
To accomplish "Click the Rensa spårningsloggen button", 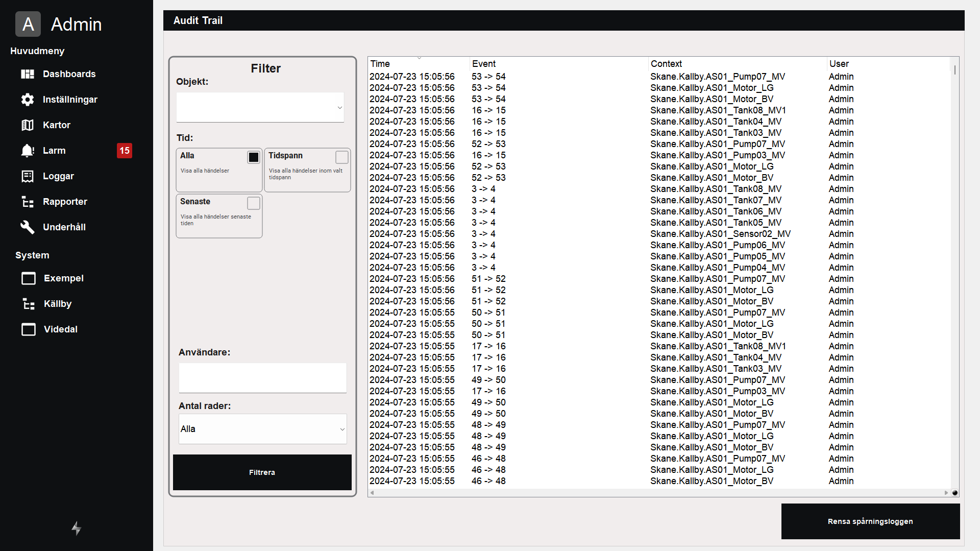I will 870,521.
